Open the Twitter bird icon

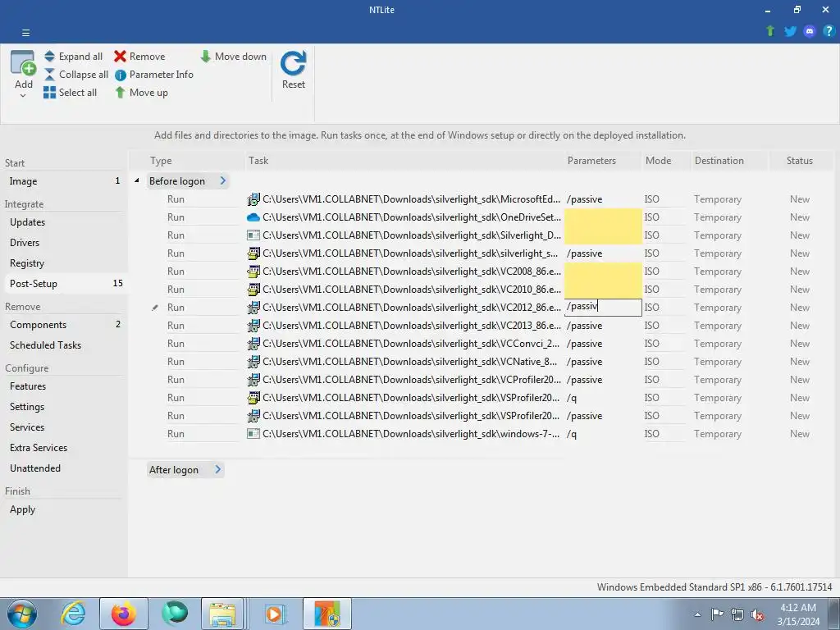coord(790,31)
